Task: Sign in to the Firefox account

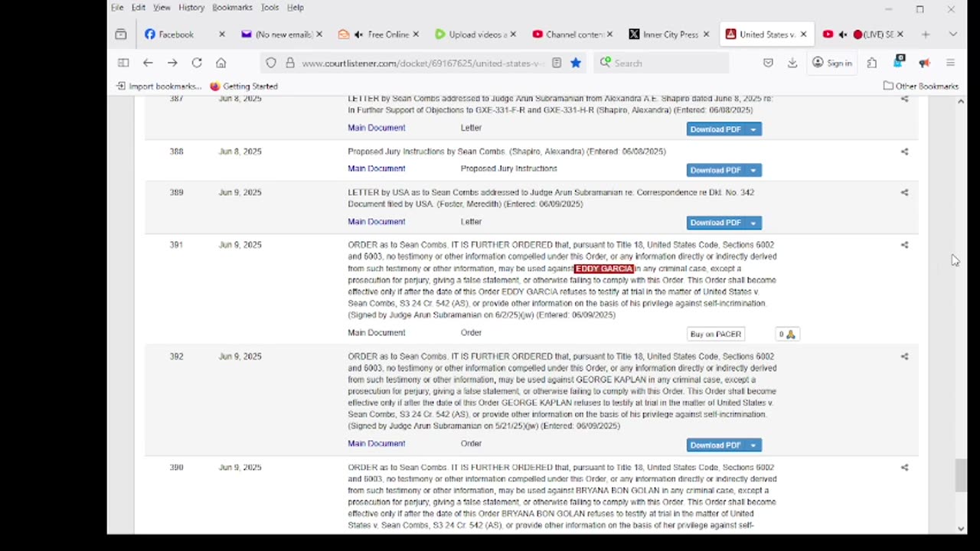Action: (832, 63)
